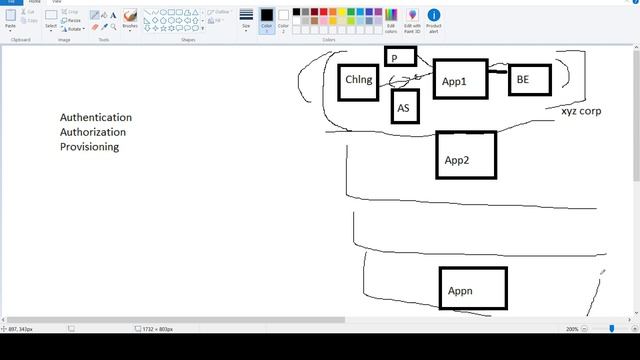Pick the line shape in Shapes gallery
640x360 pixels.
point(147,12)
